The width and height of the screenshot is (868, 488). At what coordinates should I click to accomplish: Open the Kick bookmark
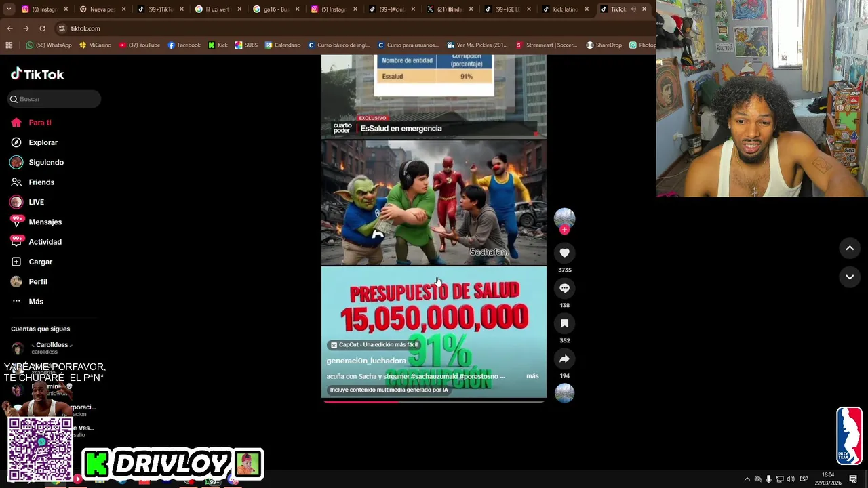pos(218,45)
